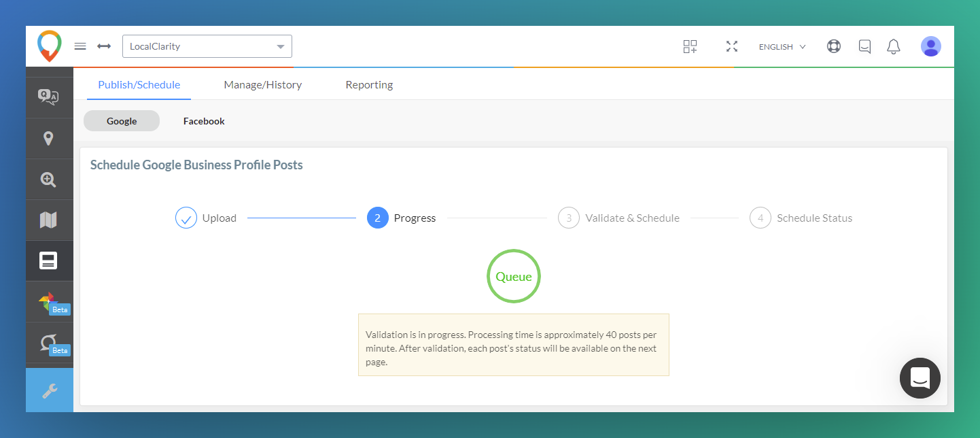Open the map sidebar icon
Image resolution: width=980 pixels, height=438 pixels.
click(49, 220)
